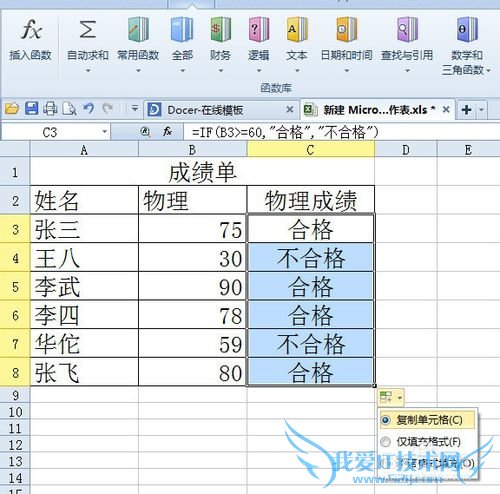The width and height of the screenshot is (500, 494).
Task: Click the cell containing 李武
Action: (x=84, y=286)
